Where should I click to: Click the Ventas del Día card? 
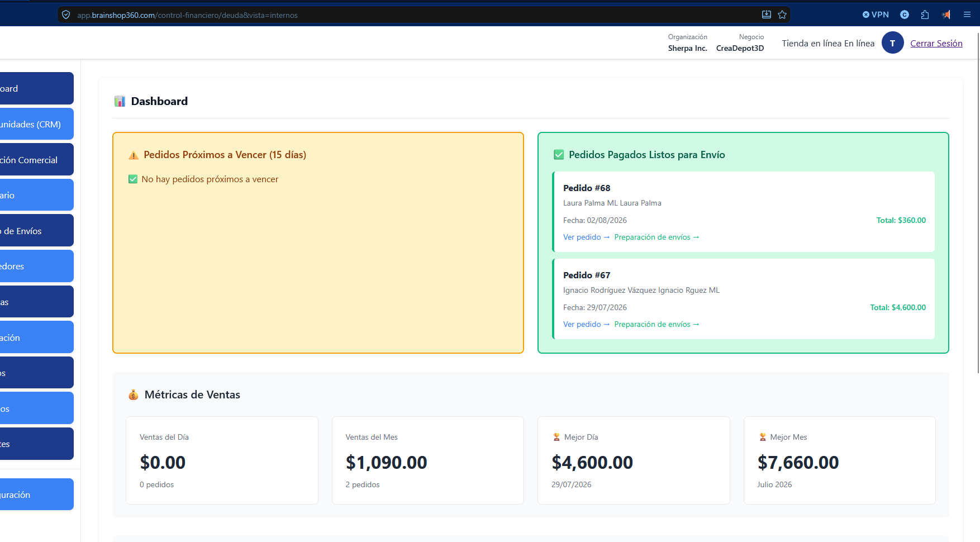[x=222, y=460]
